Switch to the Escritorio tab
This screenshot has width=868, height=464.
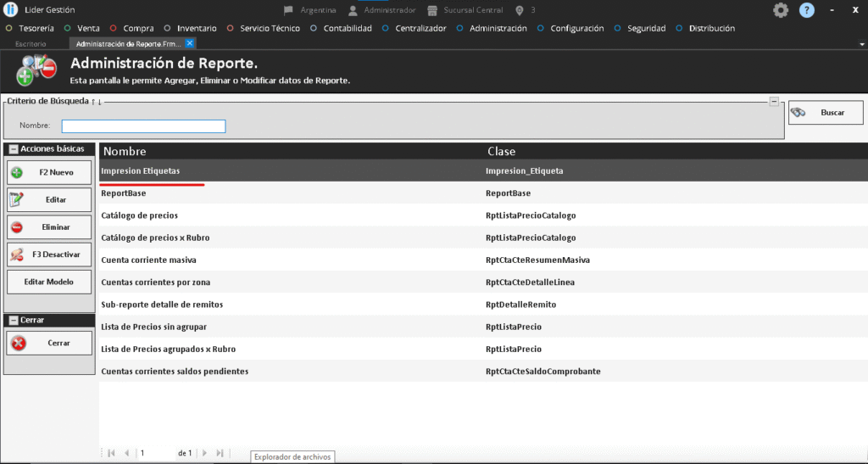pyautogui.click(x=31, y=43)
